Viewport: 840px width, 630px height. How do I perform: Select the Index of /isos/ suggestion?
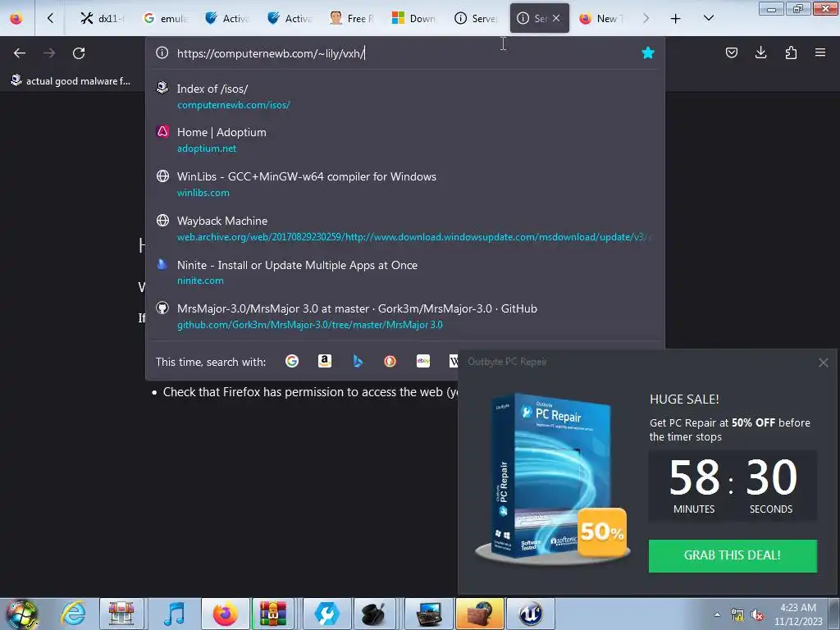pos(405,97)
